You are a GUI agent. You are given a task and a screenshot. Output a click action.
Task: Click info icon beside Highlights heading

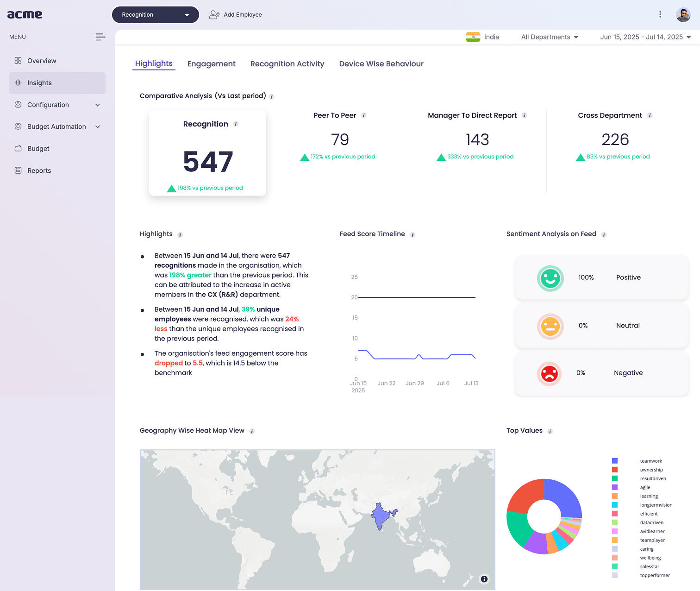click(180, 235)
